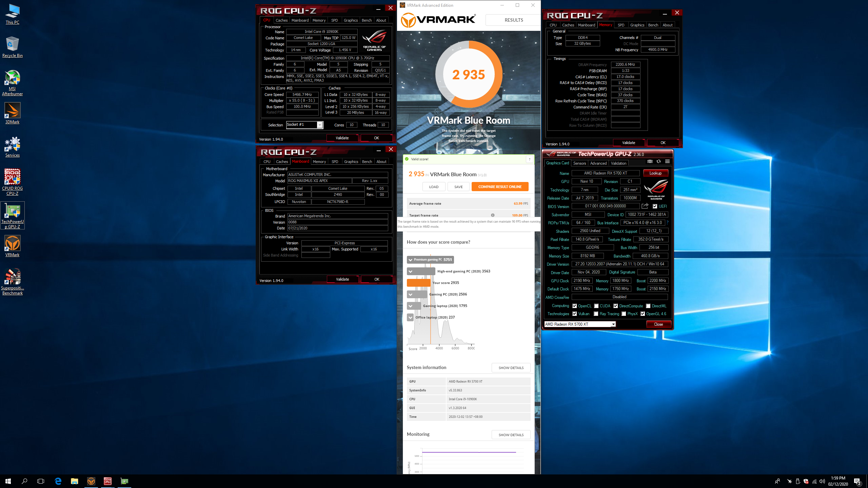Open notification center icon
The image size is (868, 488).
click(857, 481)
